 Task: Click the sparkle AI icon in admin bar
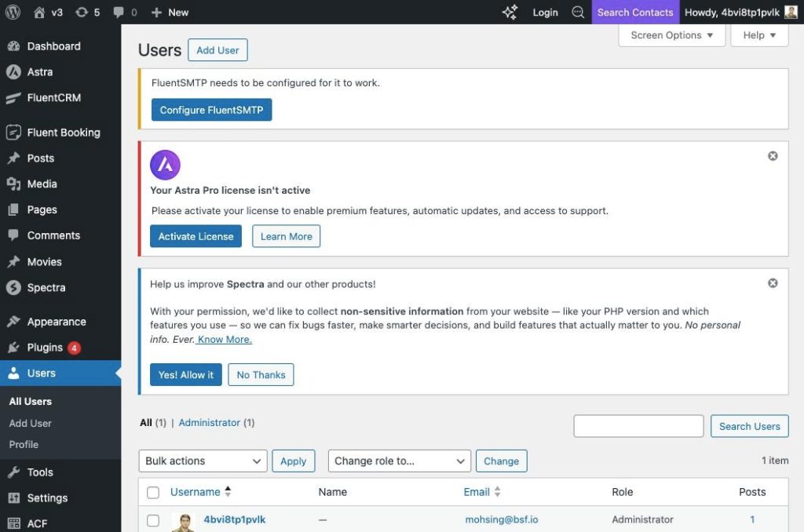pyautogui.click(x=510, y=12)
